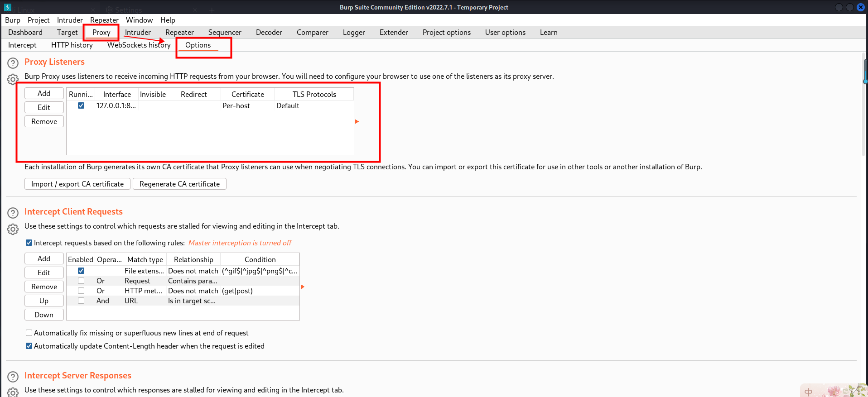
Task: Click Import / export CA certificate
Action: 77,184
